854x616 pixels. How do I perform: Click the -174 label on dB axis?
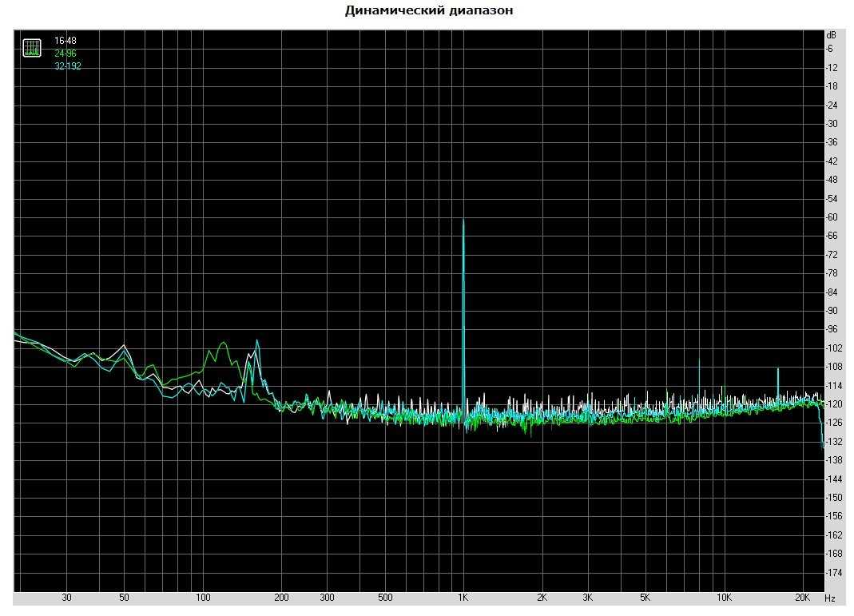tap(836, 572)
